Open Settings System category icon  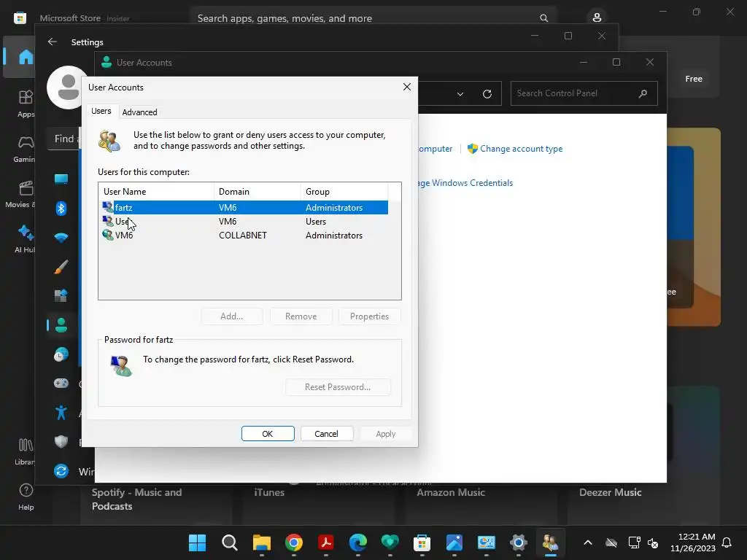click(61, 179)
